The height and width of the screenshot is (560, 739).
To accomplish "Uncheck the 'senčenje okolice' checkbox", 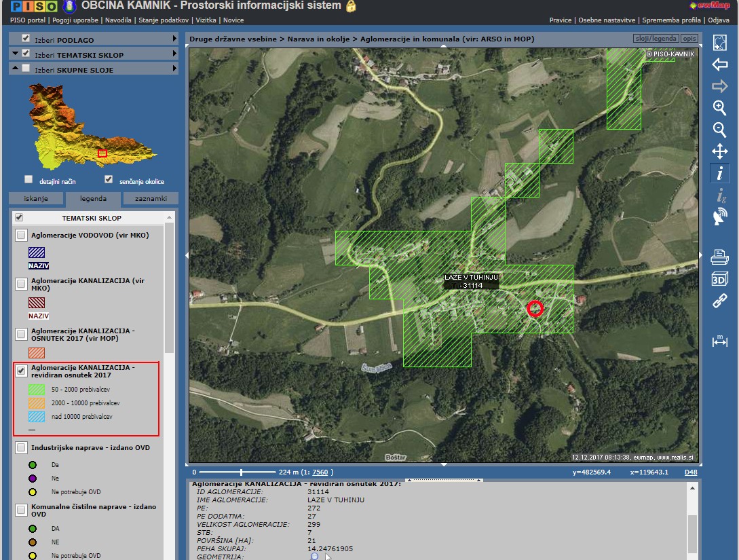I will click(x=109, y=180).
